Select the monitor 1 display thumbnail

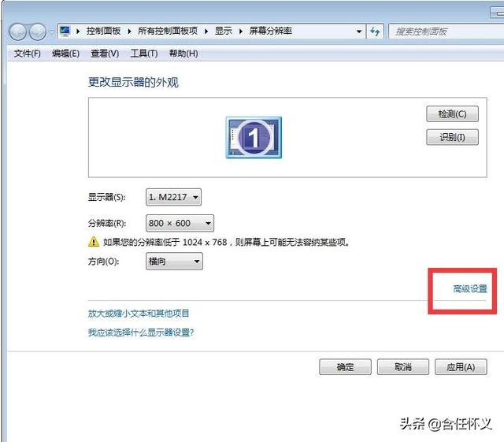(254, 137)
